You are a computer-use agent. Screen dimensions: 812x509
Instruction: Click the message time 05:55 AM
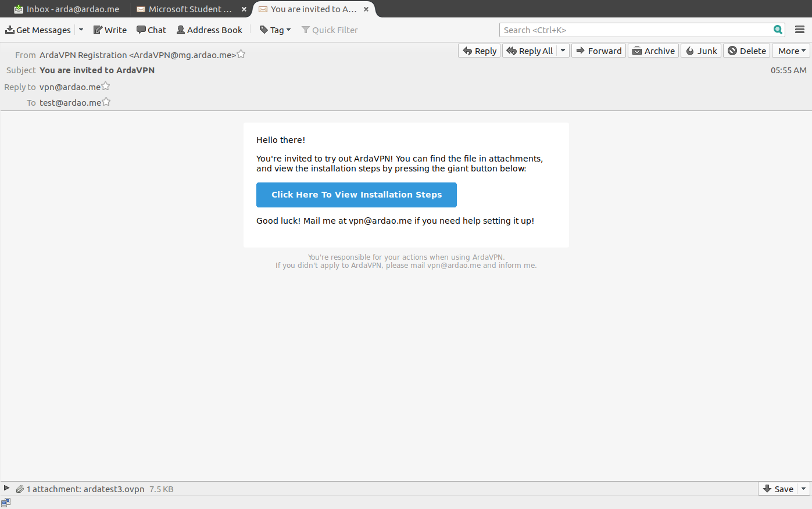[788, 70]
